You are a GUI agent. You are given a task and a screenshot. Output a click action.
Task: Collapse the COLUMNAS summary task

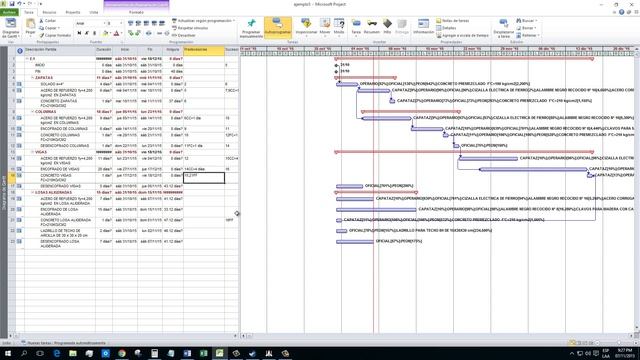click(33, 111)
